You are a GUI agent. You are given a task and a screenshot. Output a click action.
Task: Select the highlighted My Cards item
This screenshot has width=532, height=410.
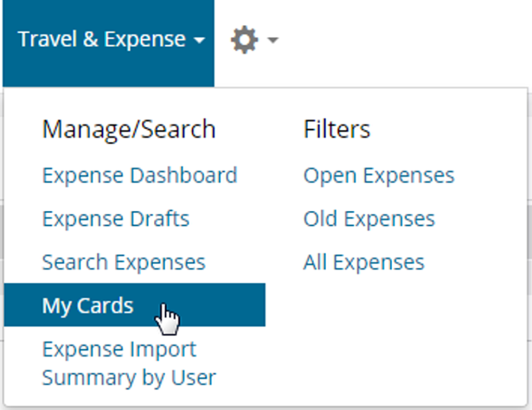(x=135, y=305)
